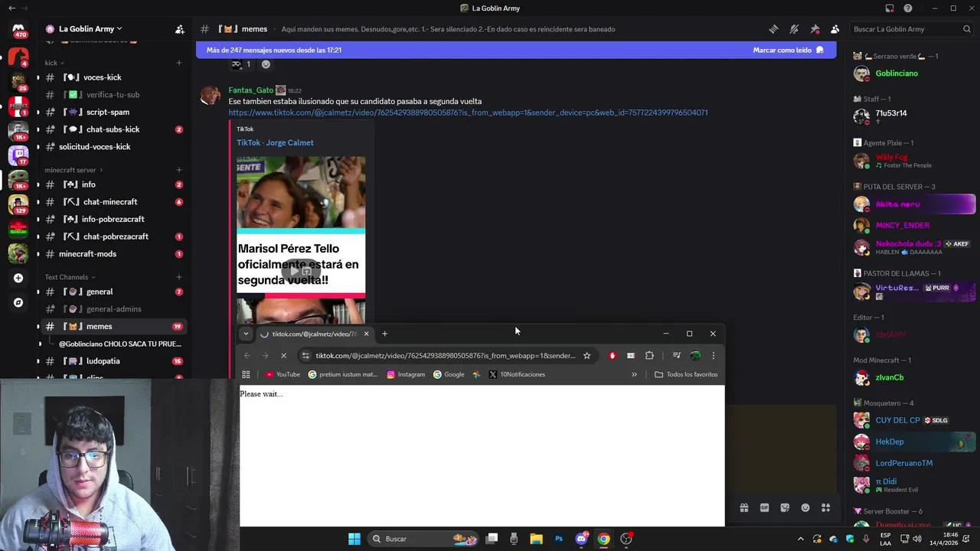Viewport: 980px width, 551px height.
Task: Create channel in kick category plus
Action: click(x=178, y=63)
